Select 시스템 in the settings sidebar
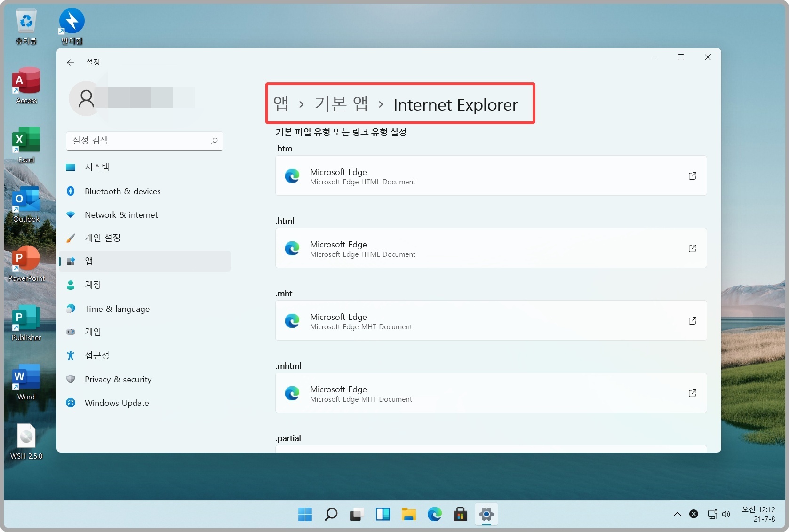Screen dimensions: 789x532 [145, 167]
